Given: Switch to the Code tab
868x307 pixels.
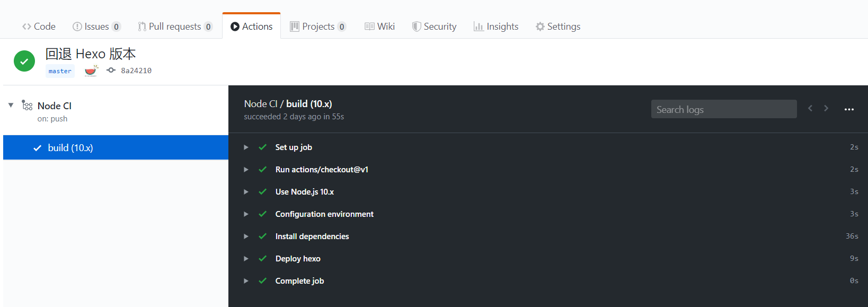Looking at the screenshot, I should point(39,27).
